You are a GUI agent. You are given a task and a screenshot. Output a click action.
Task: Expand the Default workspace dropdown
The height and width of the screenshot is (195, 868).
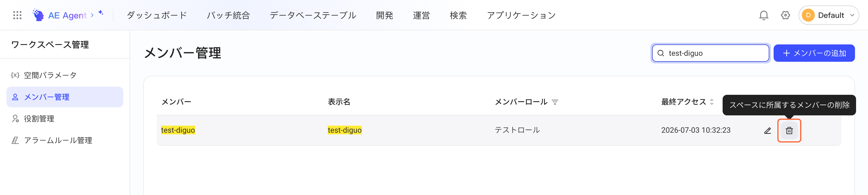pyautogui.click(x=829, y=15)
